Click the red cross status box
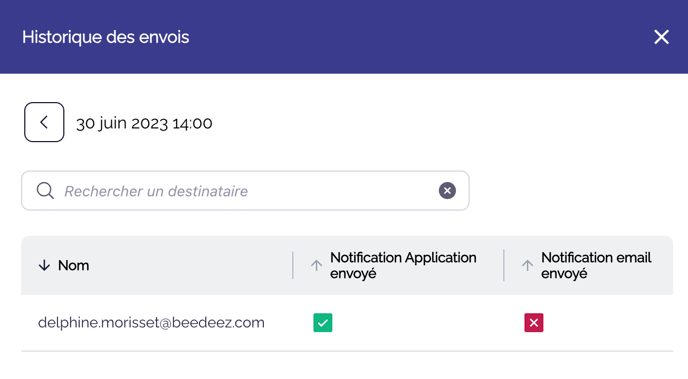The image size is (688, 379). pyautogui.click(x=534, y=322)
